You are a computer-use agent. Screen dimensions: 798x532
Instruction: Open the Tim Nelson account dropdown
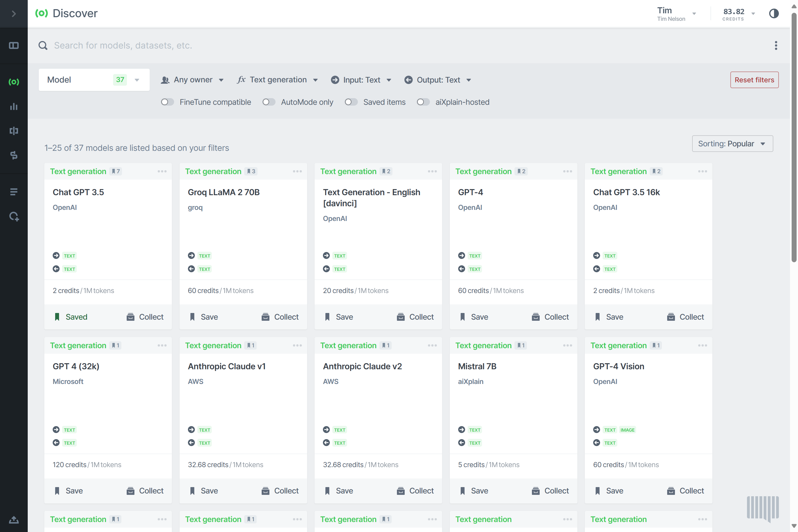(x=676, y=14)
